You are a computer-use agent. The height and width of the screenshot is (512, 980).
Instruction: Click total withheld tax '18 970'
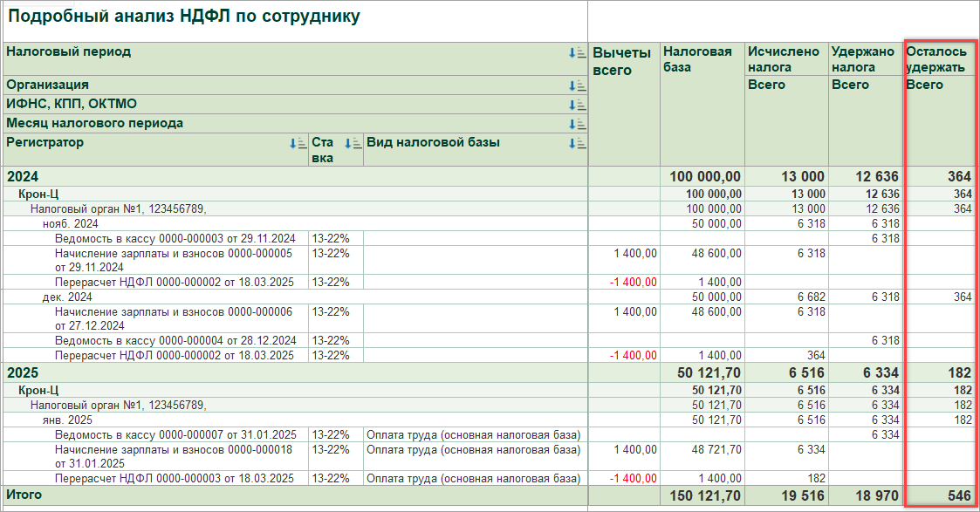point(878,496)
